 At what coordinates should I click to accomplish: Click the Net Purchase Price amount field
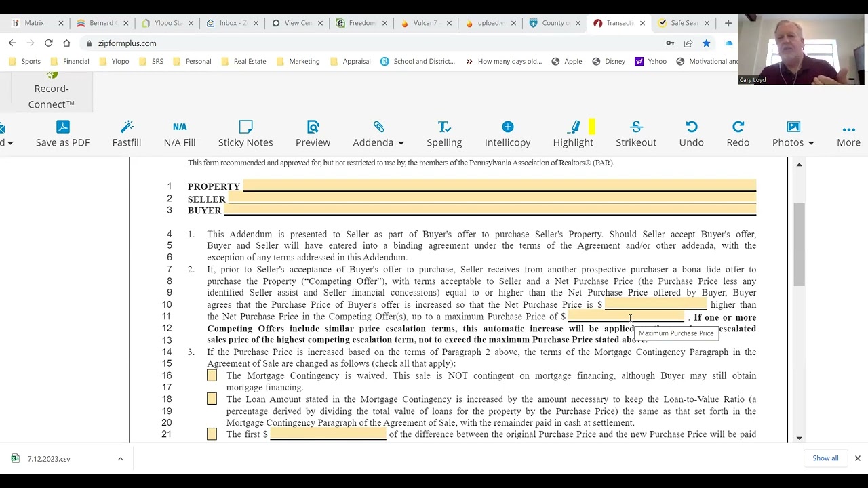click(655, 304)
